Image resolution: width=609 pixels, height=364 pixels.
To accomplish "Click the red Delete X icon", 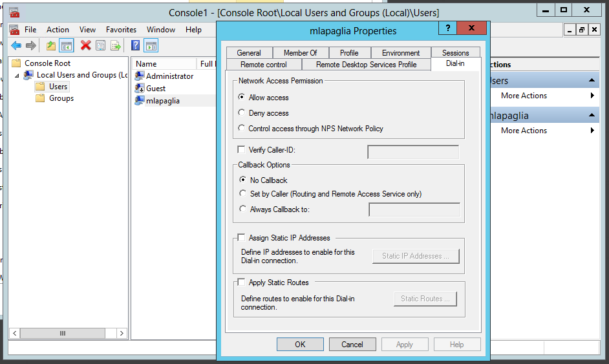I will pos(85,45).
